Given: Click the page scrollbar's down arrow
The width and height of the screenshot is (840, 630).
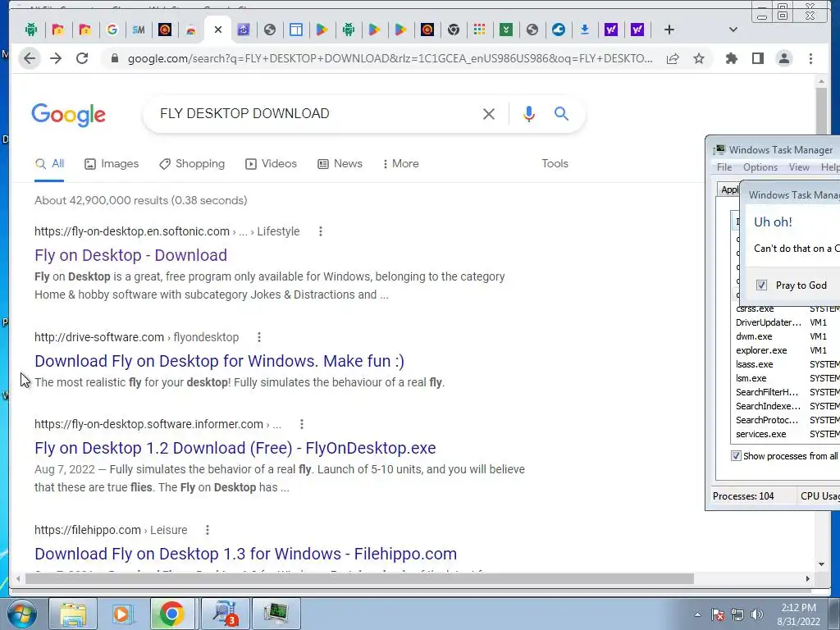Looking at the screenshot, I should tap(821, 564).
